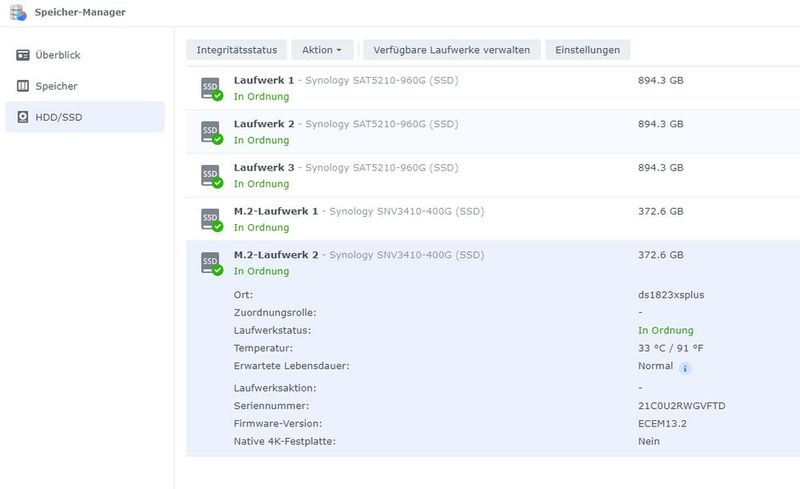Click 894.3 GB capacity of Laufwerk 2
Viewport: 800px width, 489px height.
point(661,124)
